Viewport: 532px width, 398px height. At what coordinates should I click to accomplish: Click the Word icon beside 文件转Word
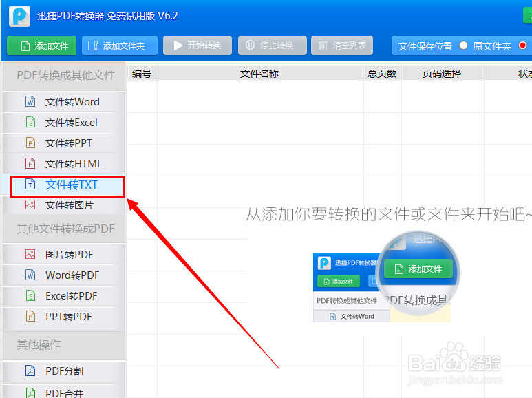coord(30,101)
